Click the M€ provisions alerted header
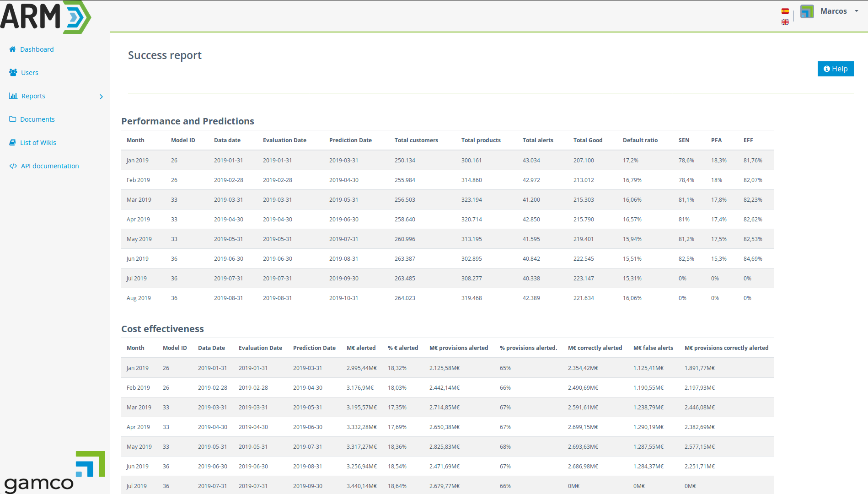868x494 pixels. point(459,348)
